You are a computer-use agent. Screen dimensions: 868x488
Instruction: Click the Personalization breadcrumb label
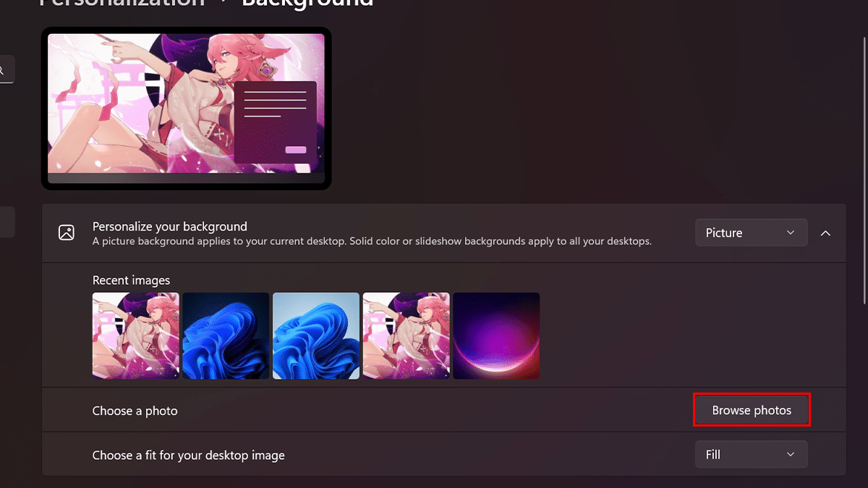(122, 4)
